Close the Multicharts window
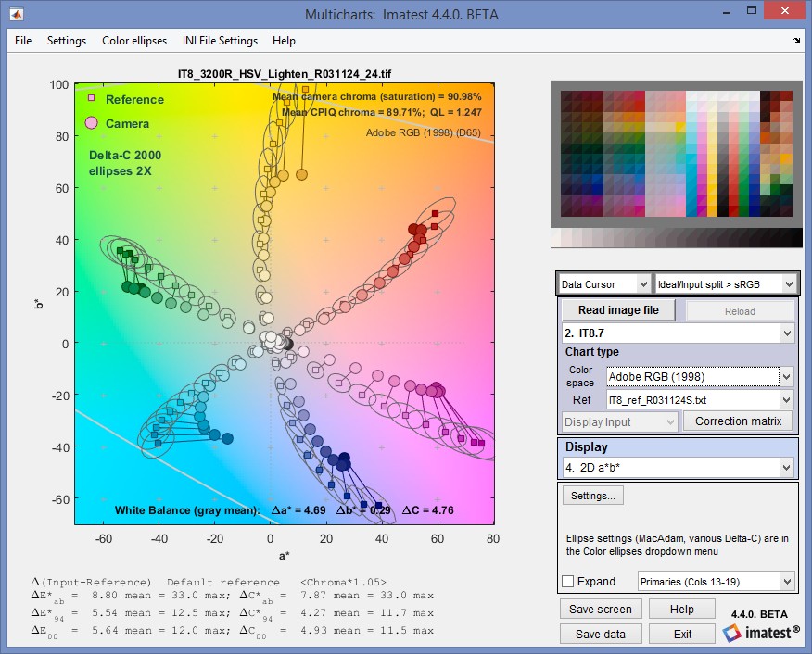 point(786,10)
